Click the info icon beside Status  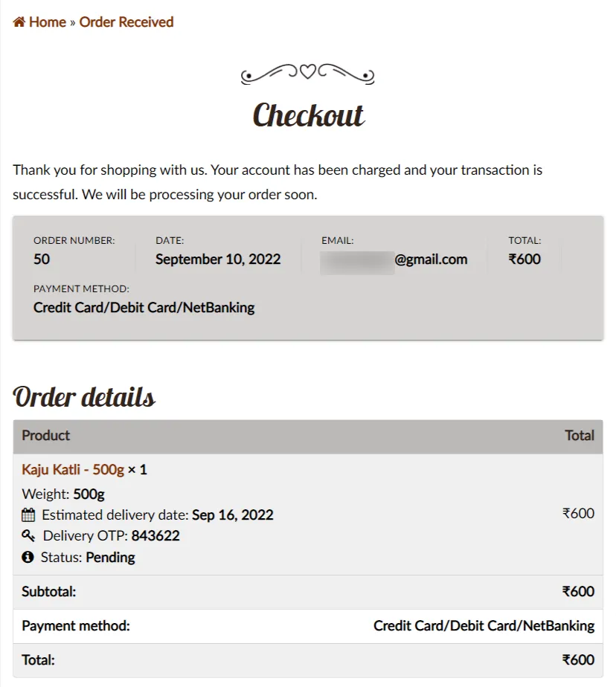[28, 557]
